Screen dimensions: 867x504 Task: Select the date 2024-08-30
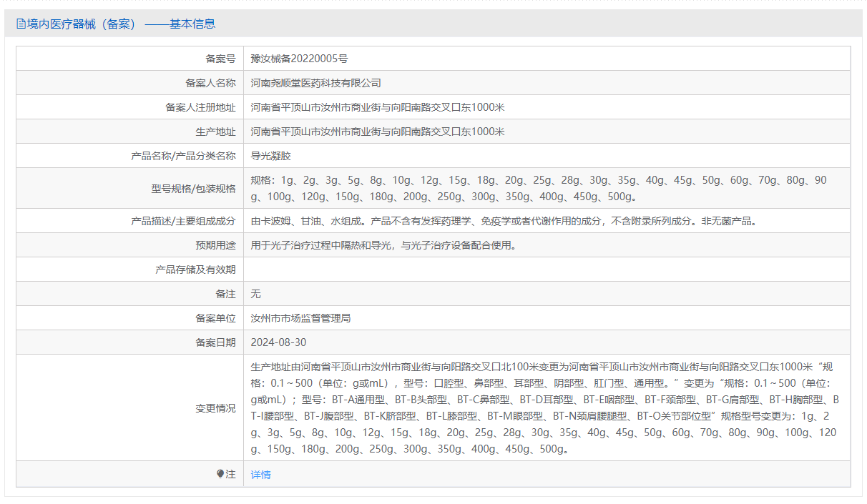pos(278,342)
